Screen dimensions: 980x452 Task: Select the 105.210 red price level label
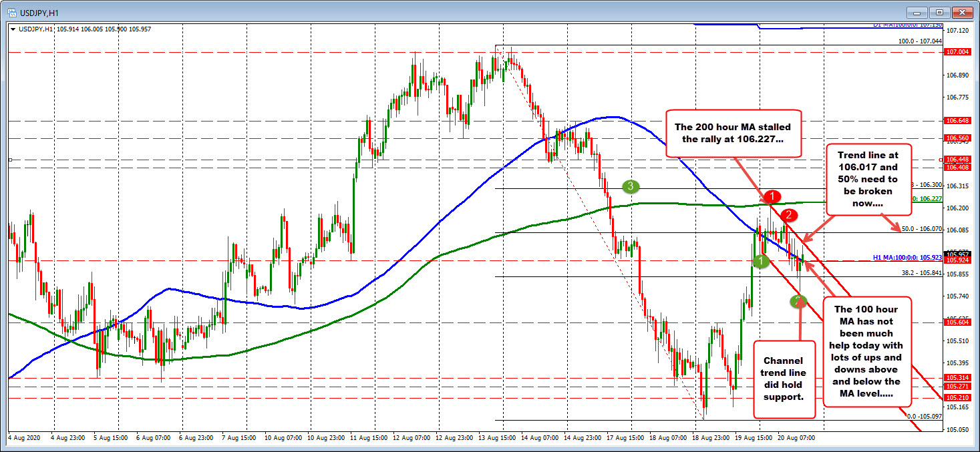pos(957,399)
